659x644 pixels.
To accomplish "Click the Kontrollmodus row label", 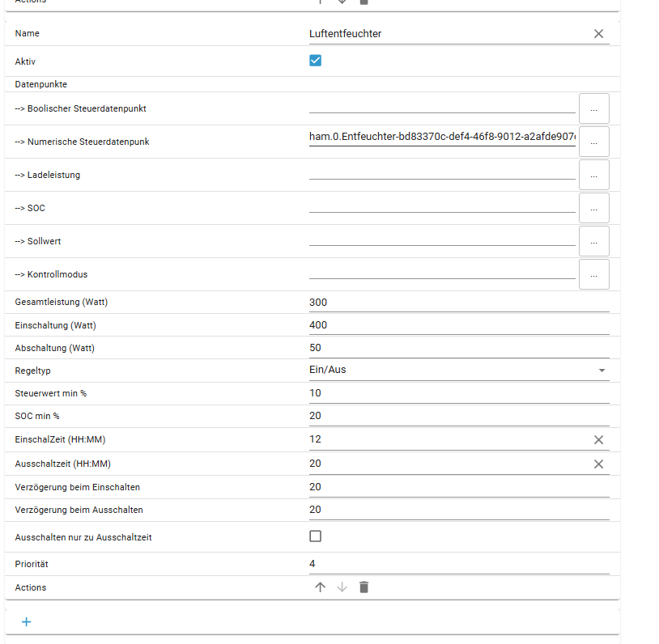I will tap(51, 274).
